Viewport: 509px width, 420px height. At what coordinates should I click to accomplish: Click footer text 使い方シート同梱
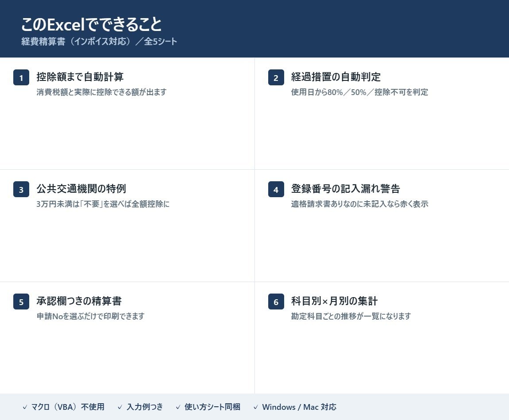coord(212,407)
